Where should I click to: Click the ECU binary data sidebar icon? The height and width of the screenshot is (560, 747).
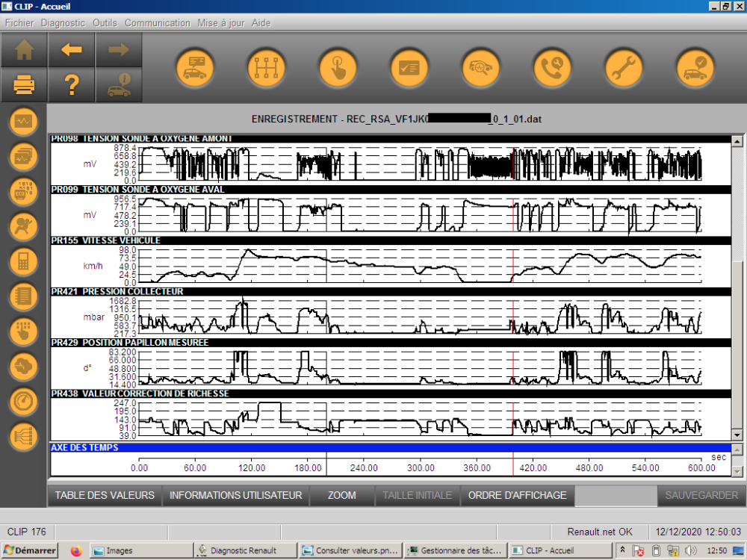coord(23,192)
